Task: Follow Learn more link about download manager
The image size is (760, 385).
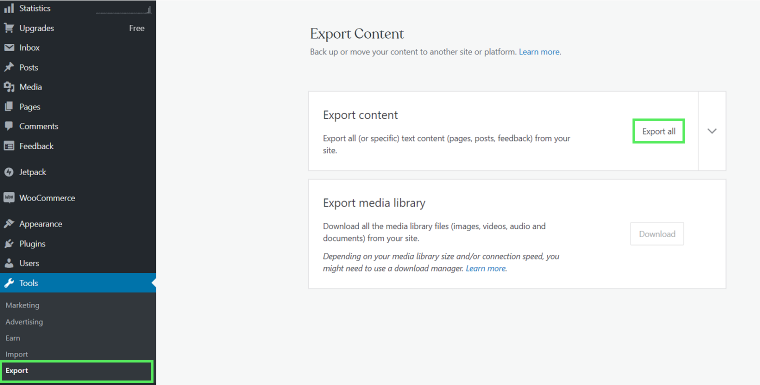Action: coord(486,268)
